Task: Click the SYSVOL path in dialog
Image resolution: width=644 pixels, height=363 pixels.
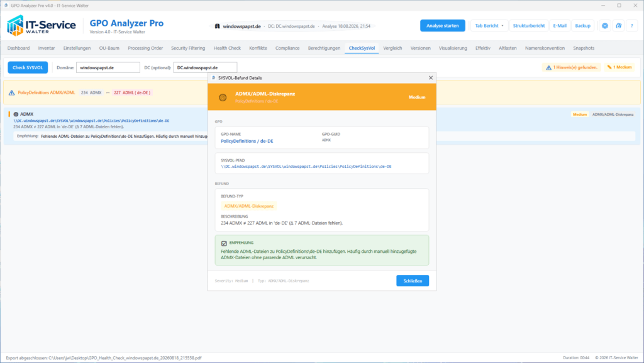Action: coord(306,167)
